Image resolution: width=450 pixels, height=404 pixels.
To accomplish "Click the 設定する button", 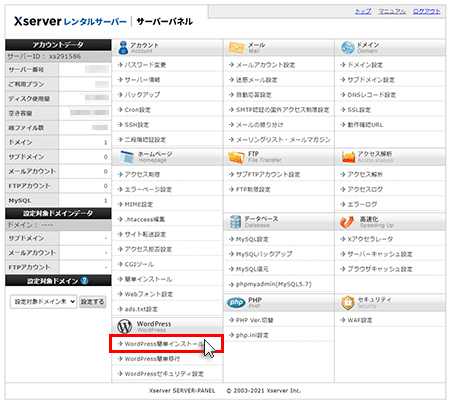I will pyautogui.click(x=92, y=302).
